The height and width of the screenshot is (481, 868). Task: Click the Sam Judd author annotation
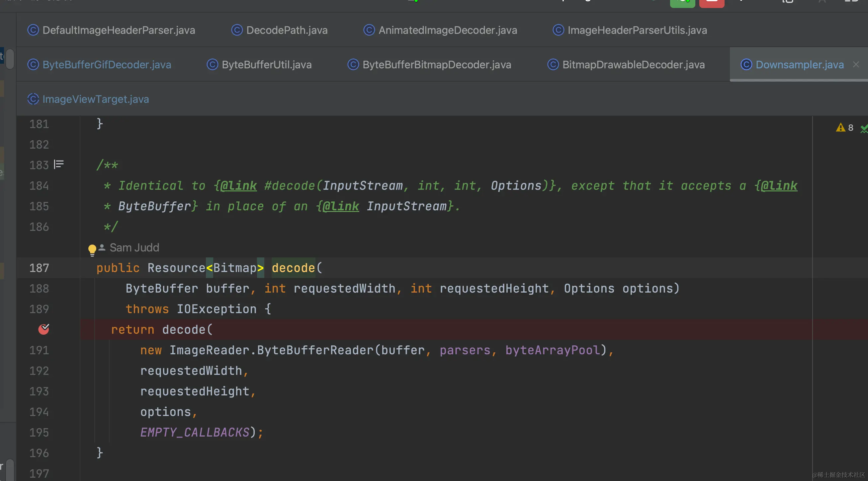coord(134,248)
